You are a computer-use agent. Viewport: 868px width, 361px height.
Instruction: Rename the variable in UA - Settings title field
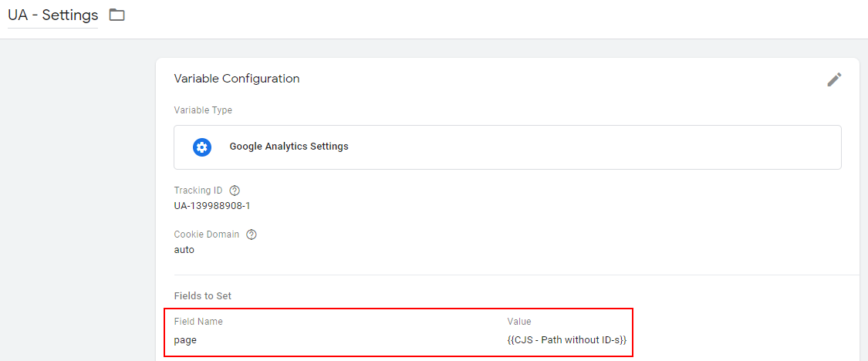coord(52,15)
